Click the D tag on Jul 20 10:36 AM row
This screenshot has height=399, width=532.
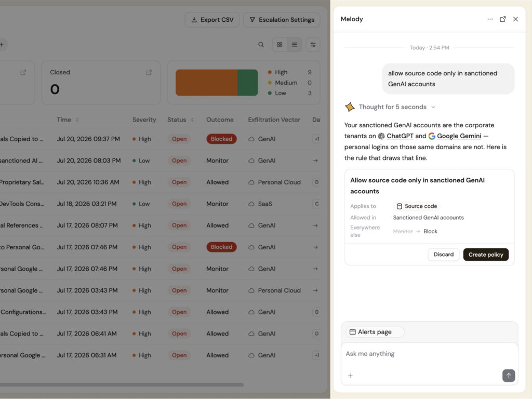pos(316,182)
